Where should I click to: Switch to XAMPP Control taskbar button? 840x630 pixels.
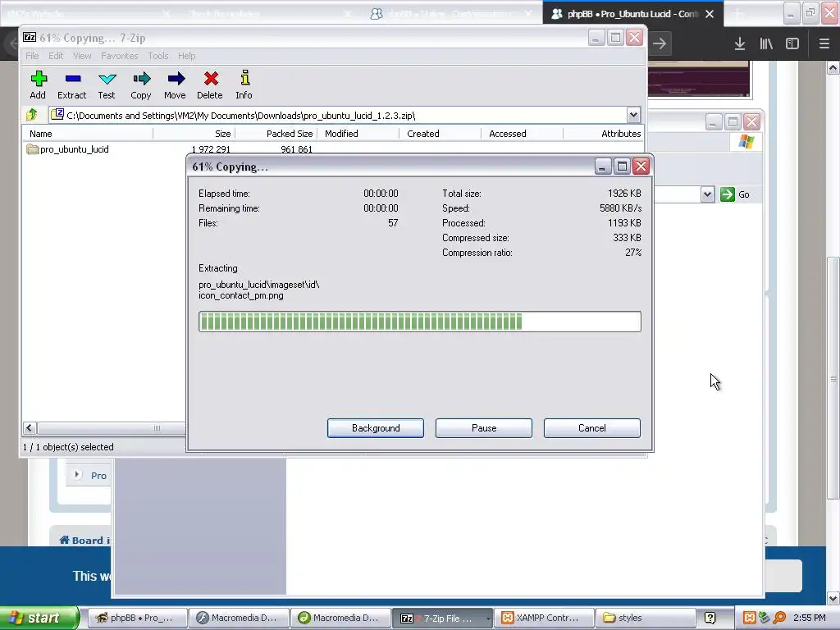(x=545, y=618)
